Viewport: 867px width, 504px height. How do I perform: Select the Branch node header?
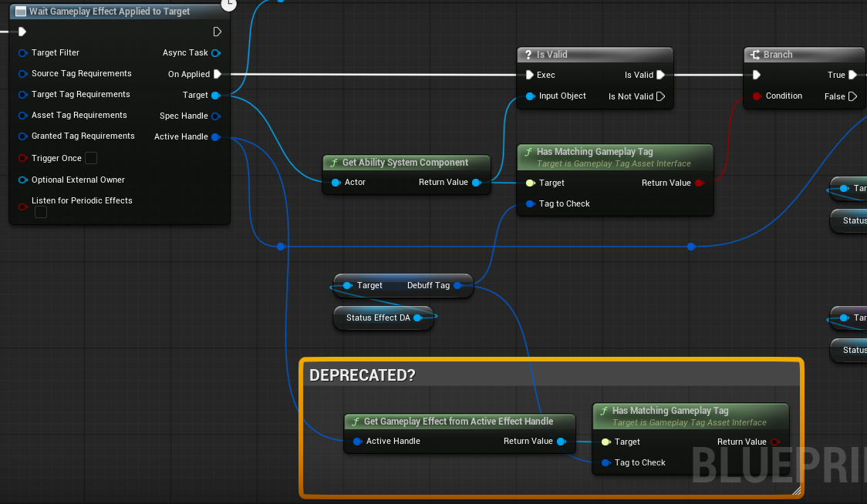point(805,54)
